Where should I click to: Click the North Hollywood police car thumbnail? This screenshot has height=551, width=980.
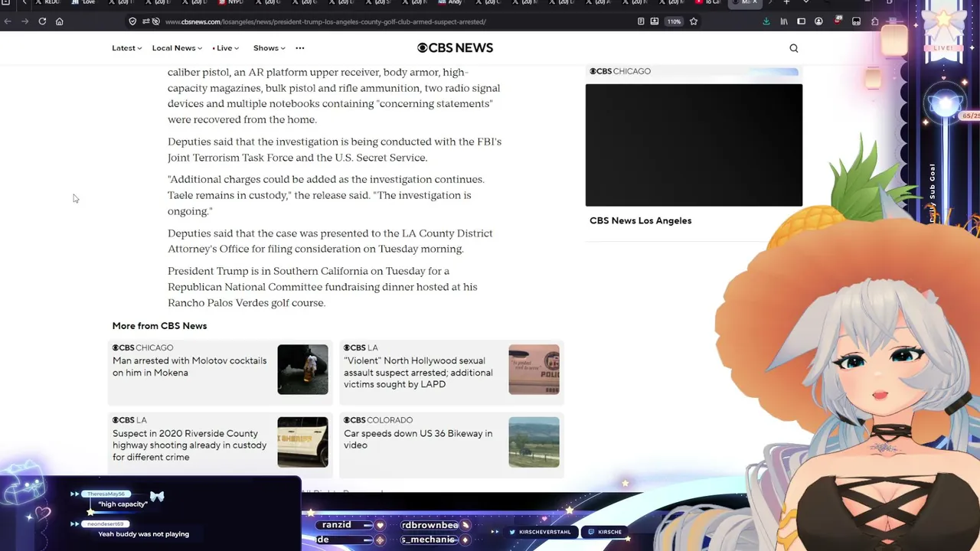pos(534,370)
